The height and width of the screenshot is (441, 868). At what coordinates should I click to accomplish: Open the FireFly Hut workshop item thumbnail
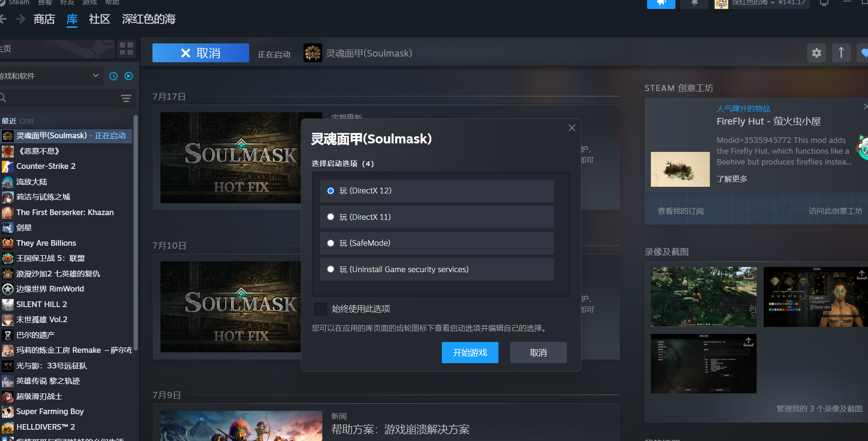click(680, 169)
